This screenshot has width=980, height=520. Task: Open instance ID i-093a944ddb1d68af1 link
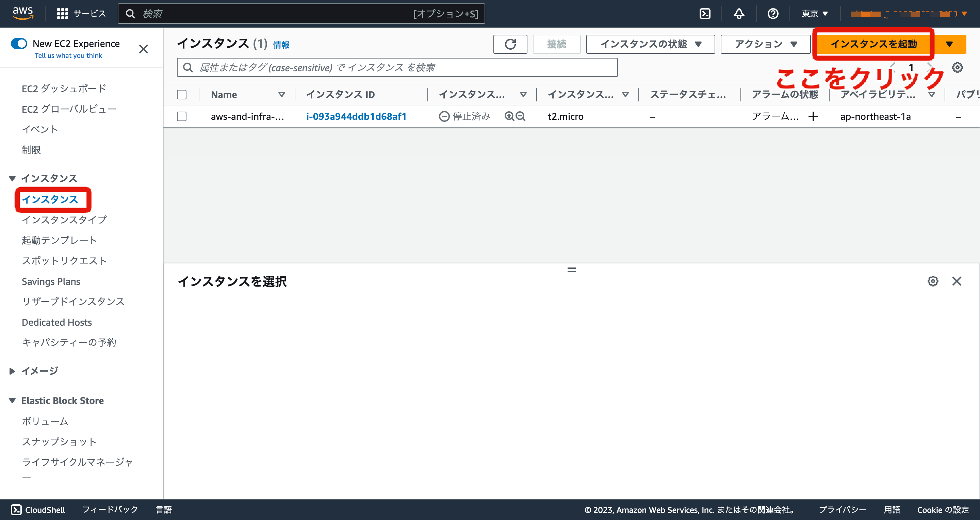tap(356, 116)
